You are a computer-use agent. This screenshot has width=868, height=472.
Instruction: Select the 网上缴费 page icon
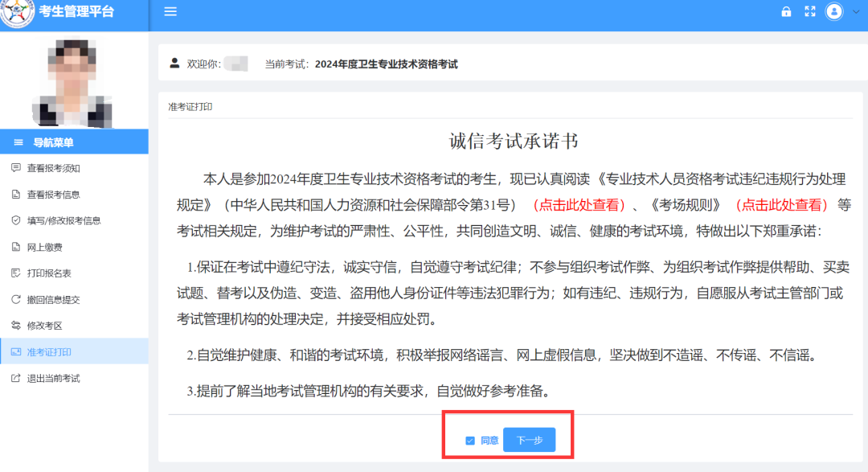18,245
